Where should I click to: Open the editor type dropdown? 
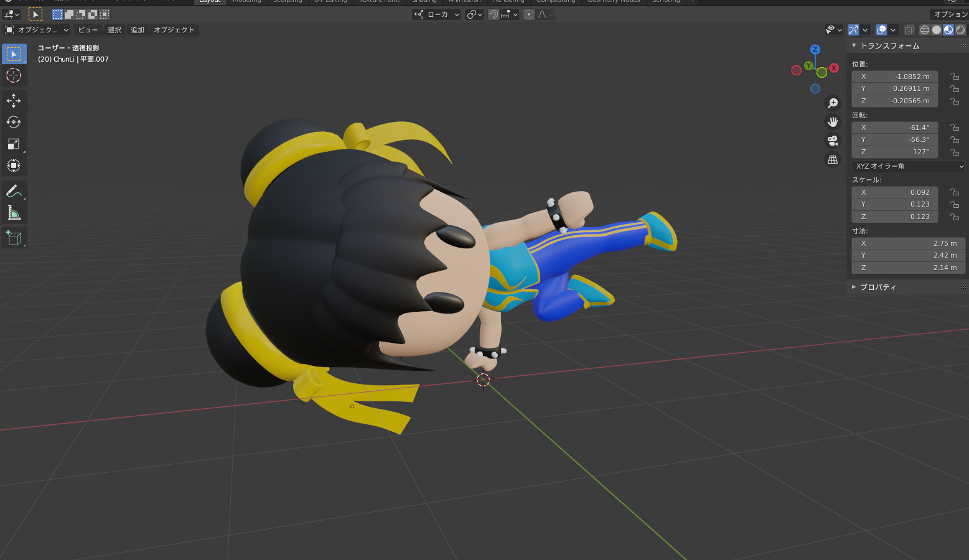click(x=11, y=14)
